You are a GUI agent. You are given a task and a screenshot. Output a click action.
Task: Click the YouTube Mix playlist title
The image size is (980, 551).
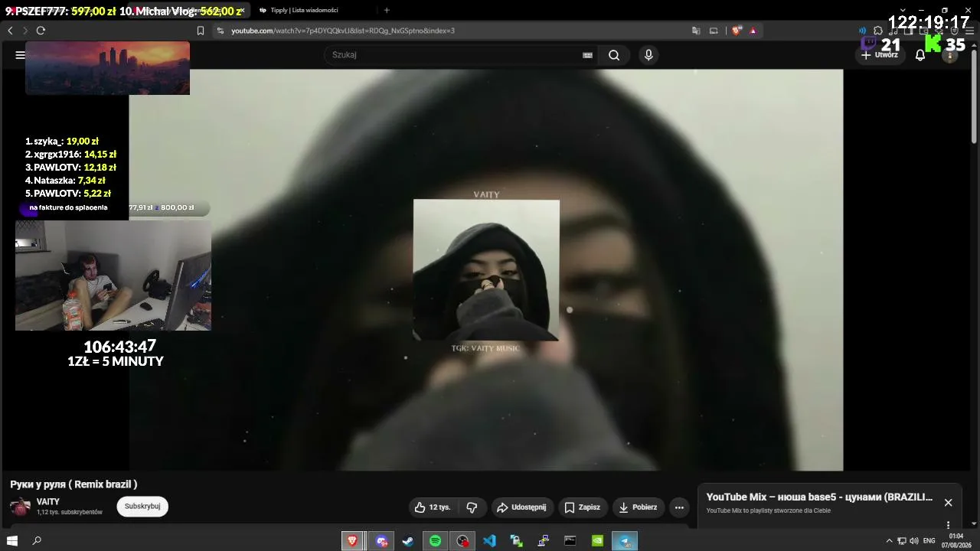(x=819, y=497)
